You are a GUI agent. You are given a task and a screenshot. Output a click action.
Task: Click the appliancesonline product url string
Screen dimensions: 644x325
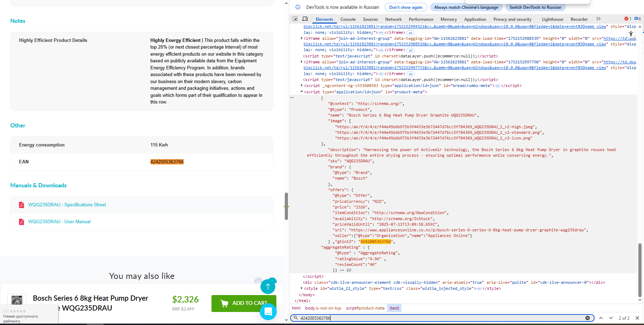point(467,230)
